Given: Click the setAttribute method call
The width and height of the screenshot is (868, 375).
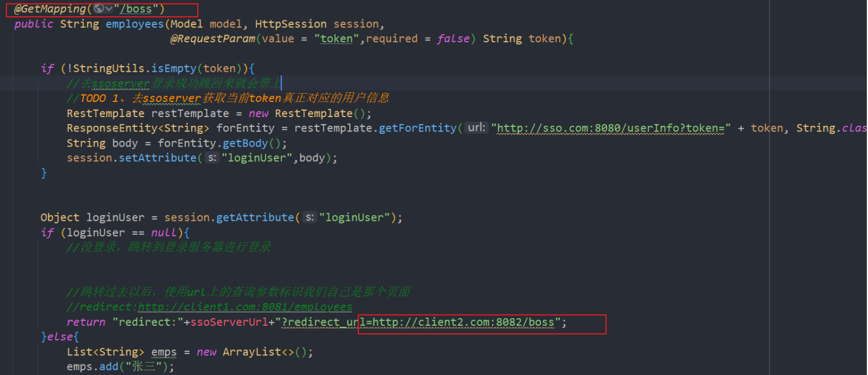Looking at the screenshot, I should [158, 158].
